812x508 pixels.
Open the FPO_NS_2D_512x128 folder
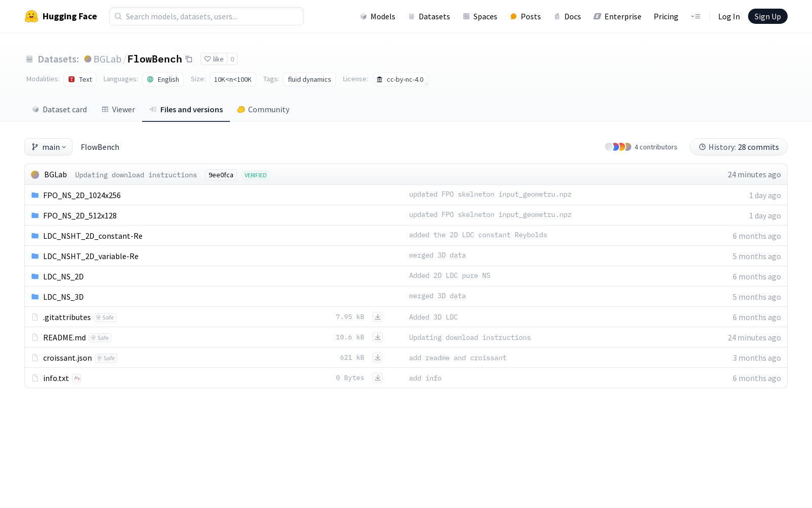tap(80, 215)
